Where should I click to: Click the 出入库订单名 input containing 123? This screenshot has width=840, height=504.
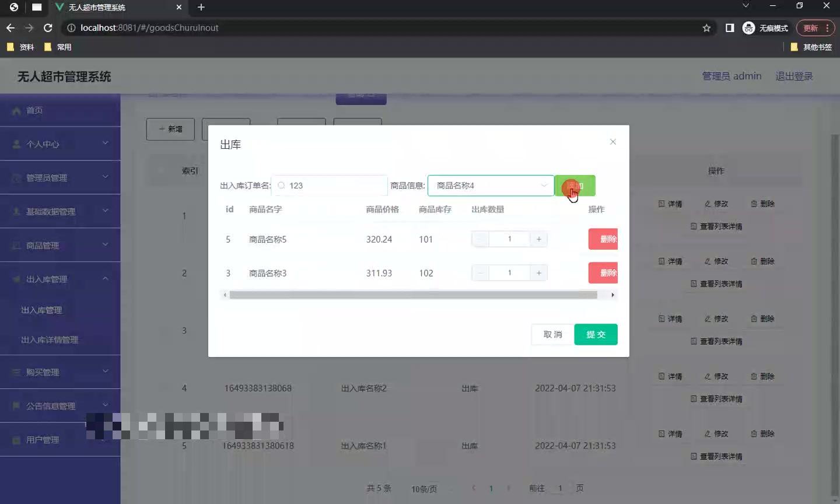[330, 185]
